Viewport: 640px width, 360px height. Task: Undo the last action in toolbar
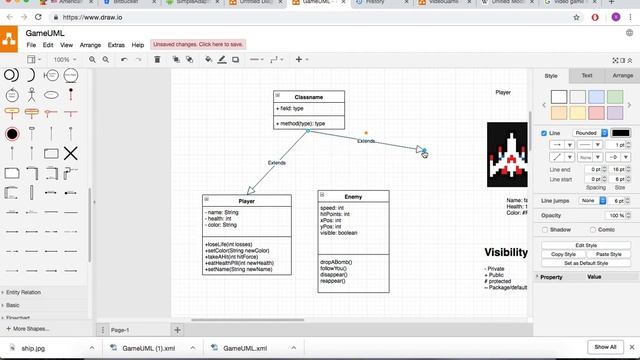(124, 60)
